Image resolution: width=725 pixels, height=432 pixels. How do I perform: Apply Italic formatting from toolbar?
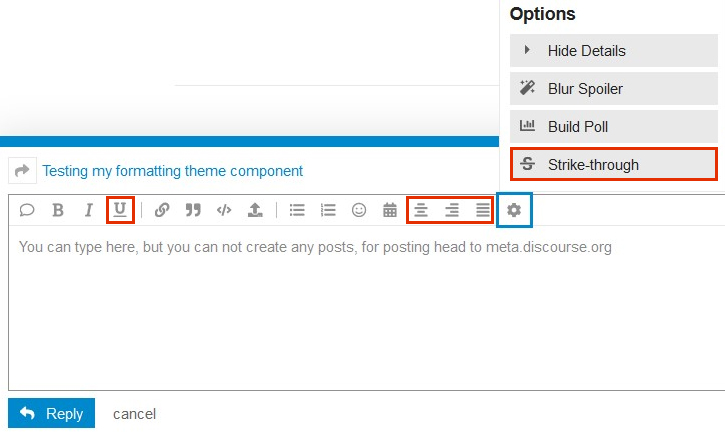click(x=88, y=210)
